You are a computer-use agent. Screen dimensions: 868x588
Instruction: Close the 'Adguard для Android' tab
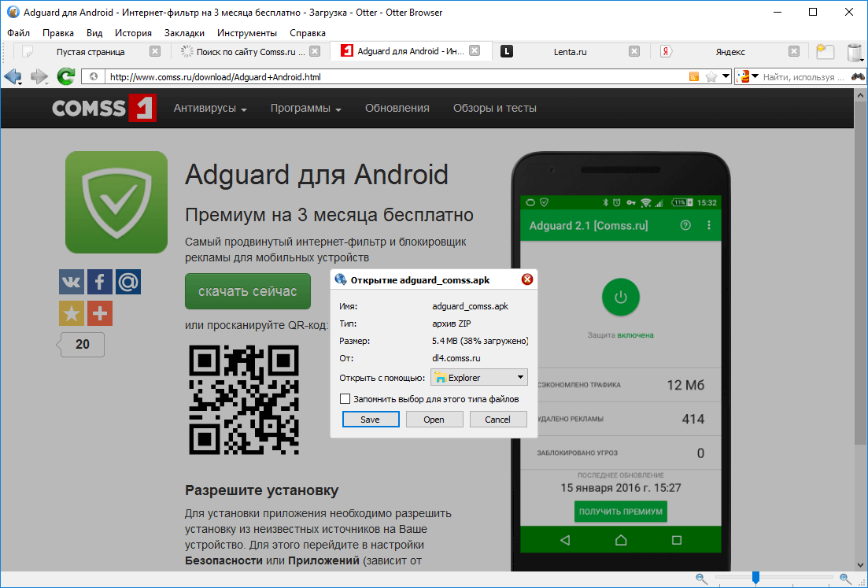click(x=475, y=50)
